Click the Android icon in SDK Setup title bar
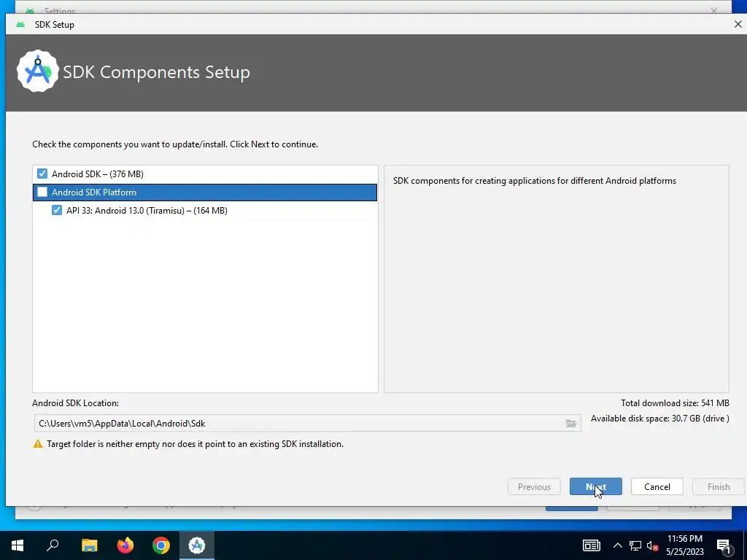This screenshot has width=747, height=560. [x=20, y=24]
